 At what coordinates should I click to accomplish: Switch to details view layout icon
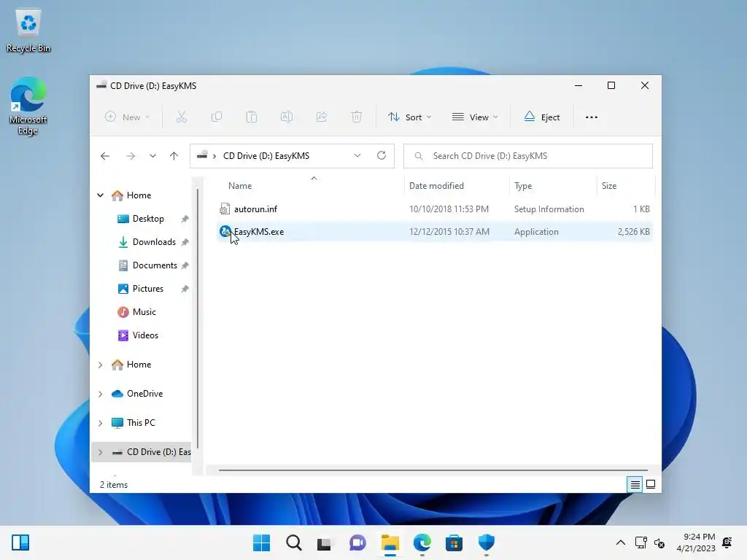[x=635, y=485]
